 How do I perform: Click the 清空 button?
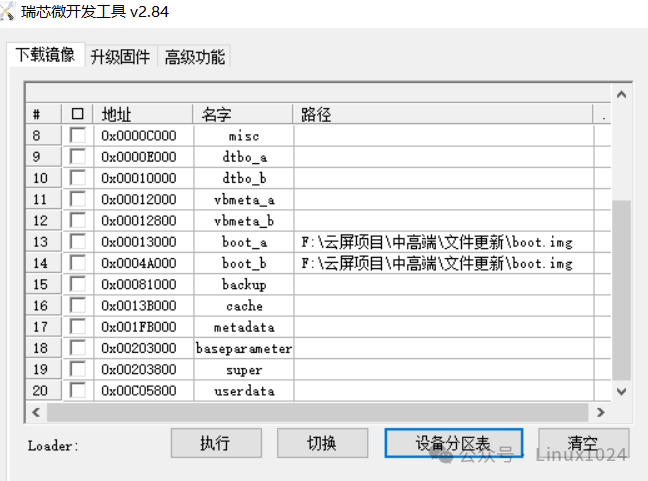tap(584, 443)
